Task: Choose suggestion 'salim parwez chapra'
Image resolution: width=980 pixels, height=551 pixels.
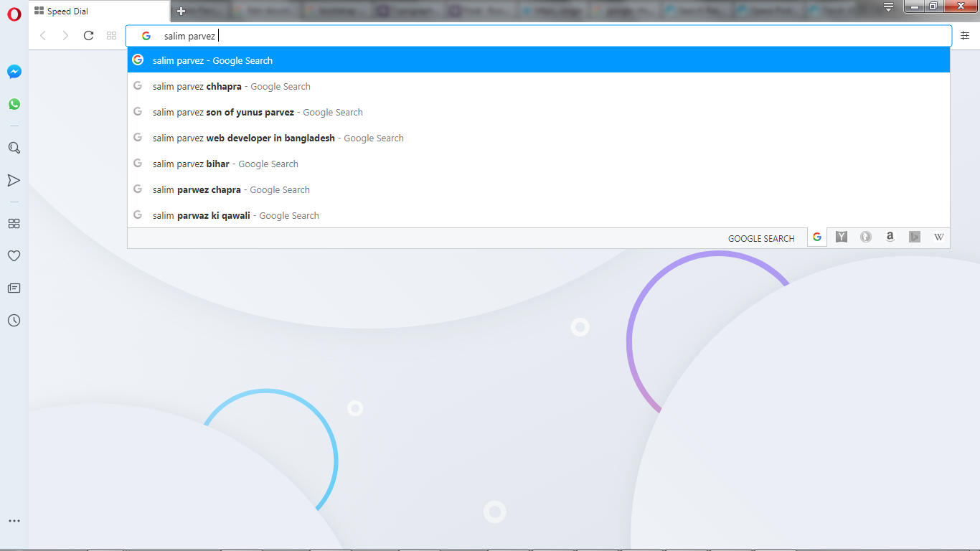Action: coord(539,189)
